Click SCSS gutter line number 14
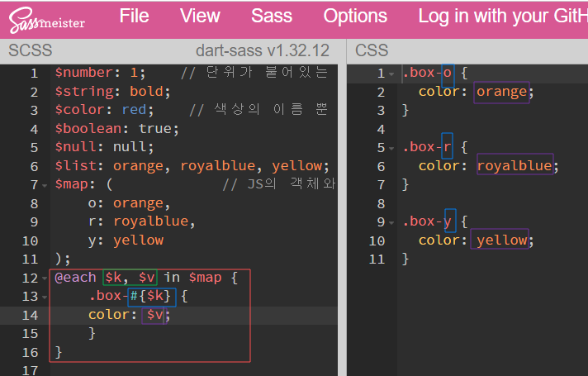Viewport: 588px width, 376px height. [30, 315]
